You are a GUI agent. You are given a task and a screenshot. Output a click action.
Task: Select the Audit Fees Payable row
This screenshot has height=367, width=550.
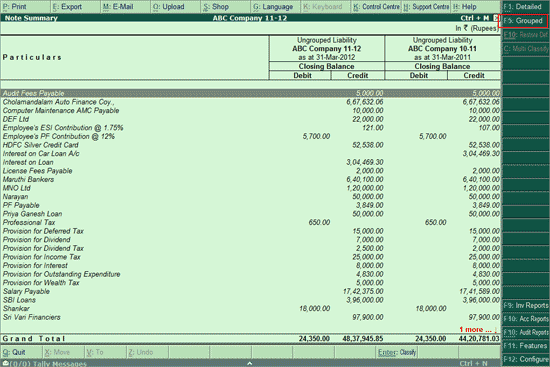click(250, 93)
